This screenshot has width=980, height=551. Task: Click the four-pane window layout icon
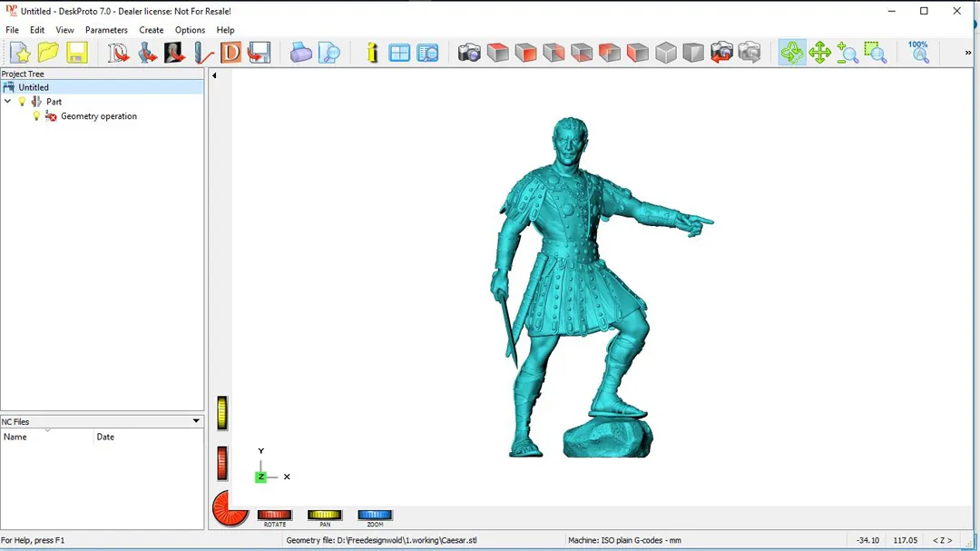pyautogui.click(x=399, y=53)
